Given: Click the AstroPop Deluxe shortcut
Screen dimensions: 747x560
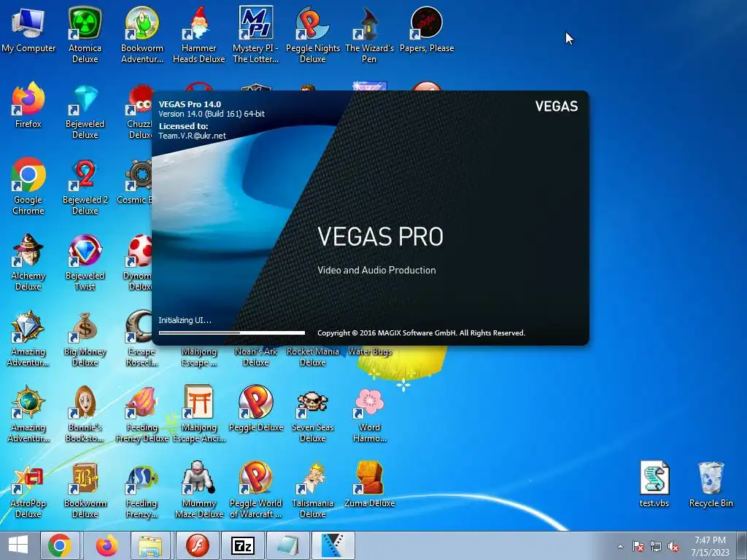Looking at the screenshot, I should (28, 491).
